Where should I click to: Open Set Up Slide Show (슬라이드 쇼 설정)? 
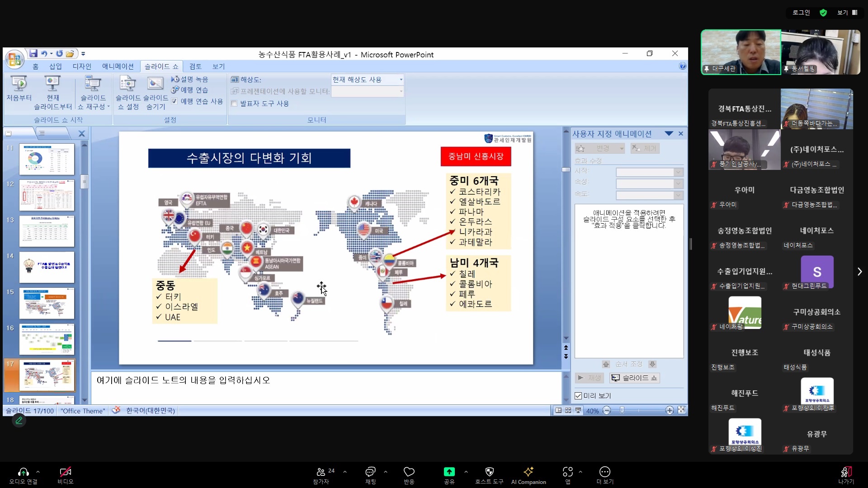pyautogui.click(x=128, y=93)
